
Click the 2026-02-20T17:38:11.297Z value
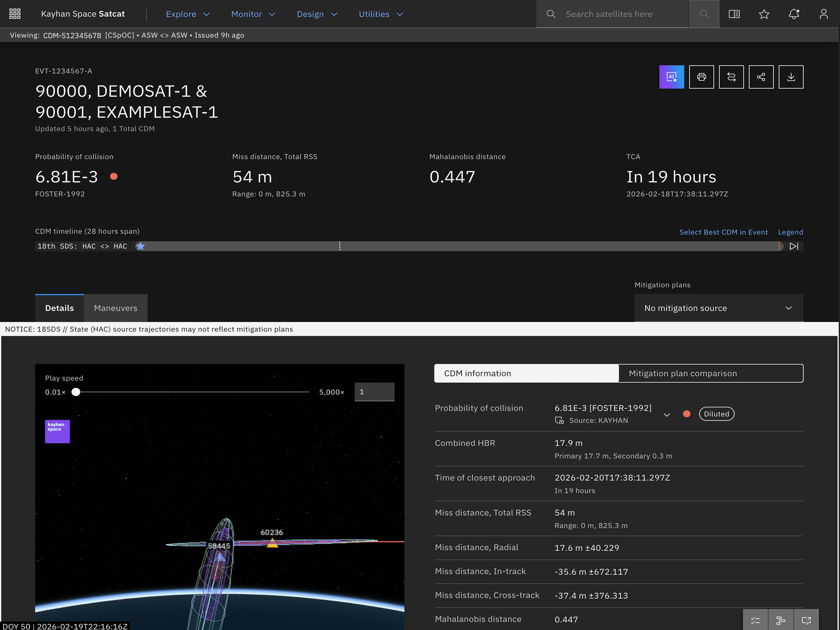(612, 478)
